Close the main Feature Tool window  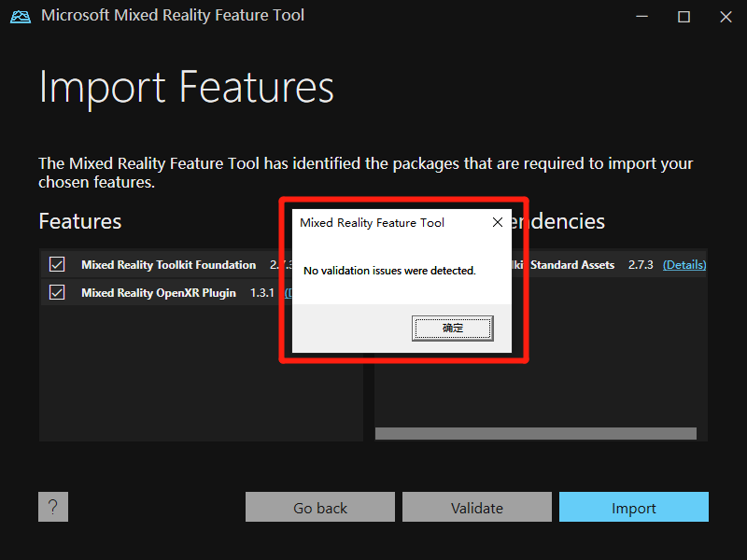(726, 17)
